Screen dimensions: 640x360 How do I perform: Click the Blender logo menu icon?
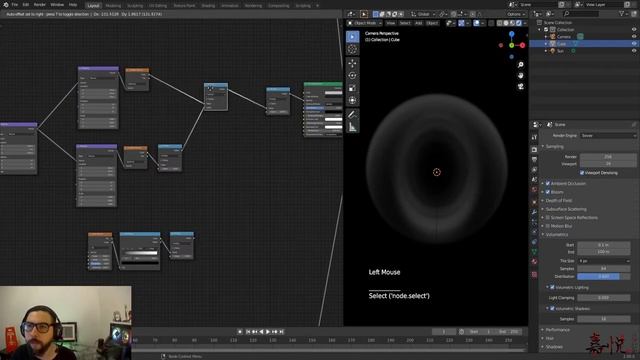click(x=5, y=4)
